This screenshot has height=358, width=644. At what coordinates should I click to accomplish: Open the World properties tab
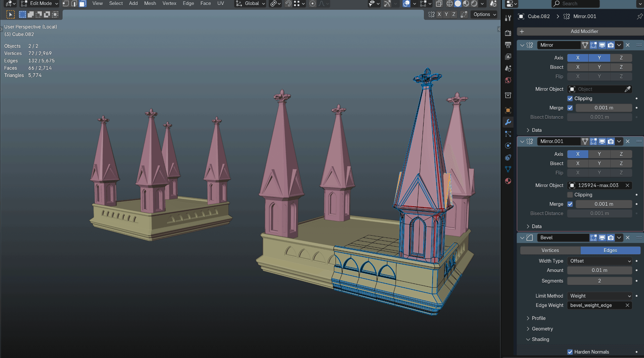click(x=508, y=80)
